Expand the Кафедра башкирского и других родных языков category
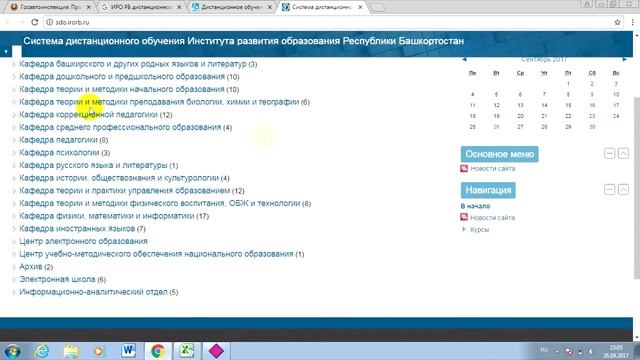The height and width of the screenshot is (360, 640). pos(14,64)
